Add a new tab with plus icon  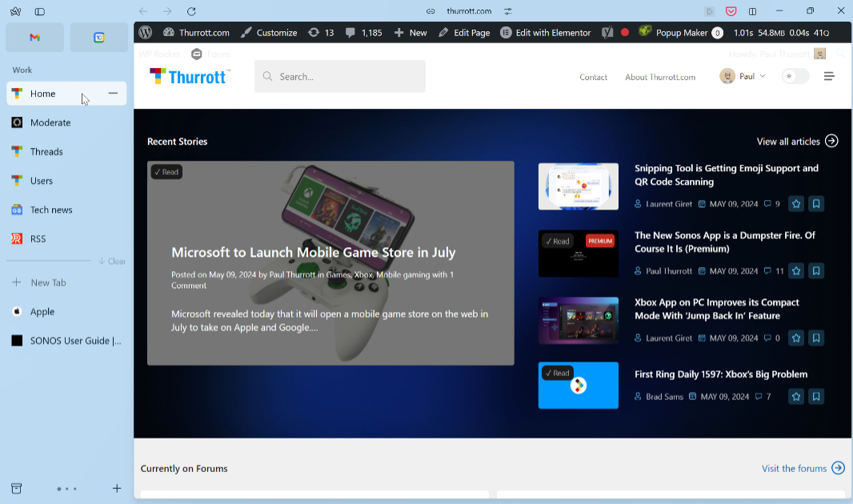click(x=117, y=488)
